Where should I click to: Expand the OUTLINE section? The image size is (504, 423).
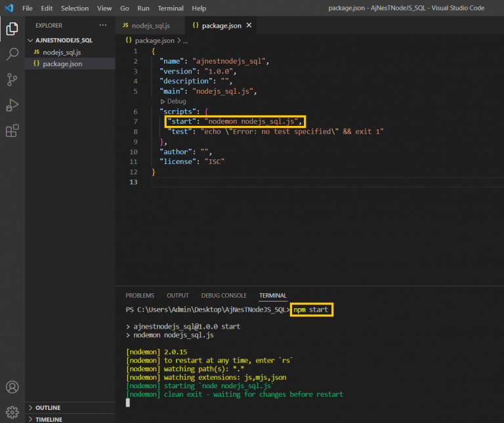(x=48, y=407)
